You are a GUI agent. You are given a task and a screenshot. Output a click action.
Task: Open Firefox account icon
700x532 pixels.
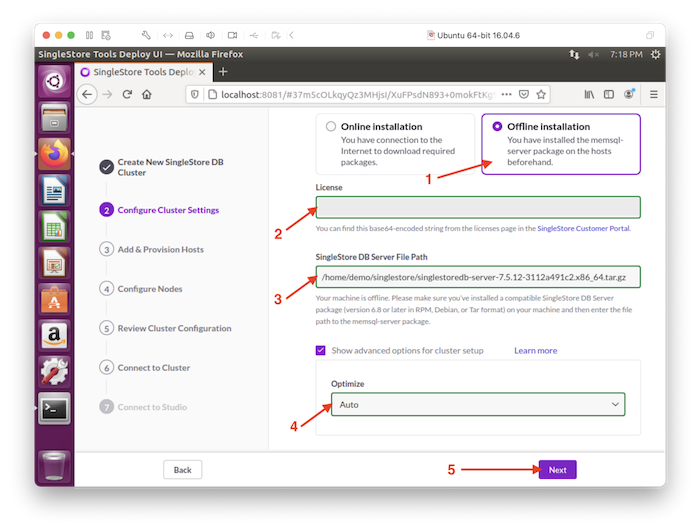click(x=629, y=94)
